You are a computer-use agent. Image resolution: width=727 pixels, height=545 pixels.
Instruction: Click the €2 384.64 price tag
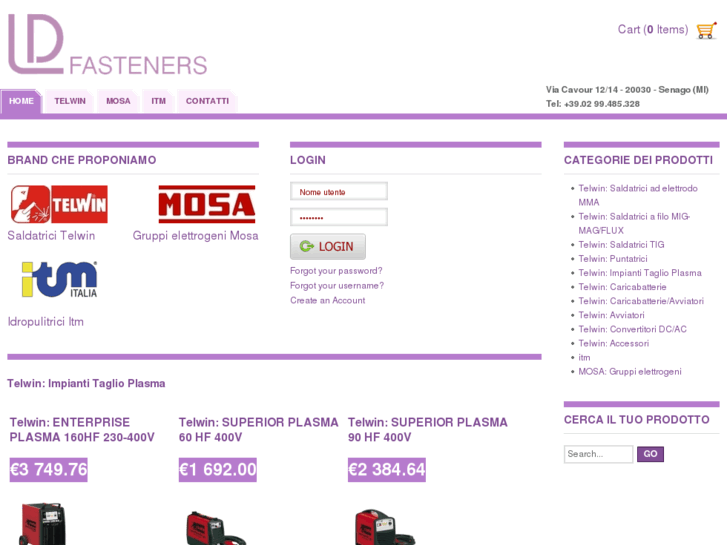(x=387, y=469)
